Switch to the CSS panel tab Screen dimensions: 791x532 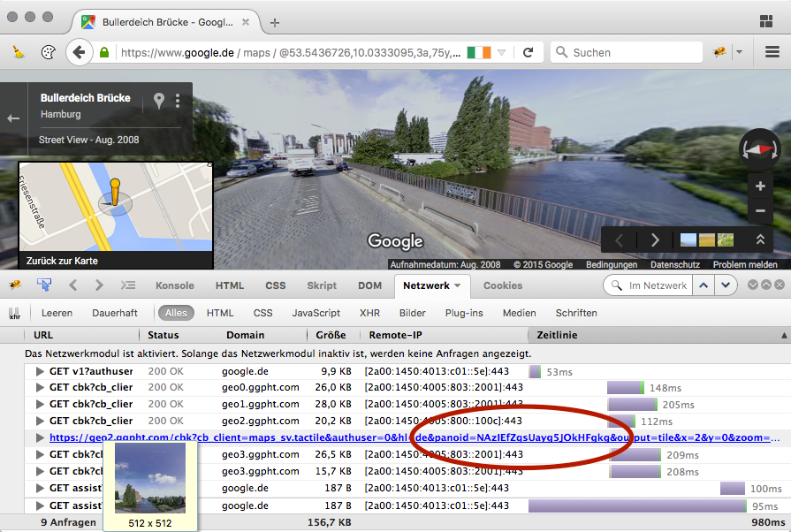pos(276,285)
